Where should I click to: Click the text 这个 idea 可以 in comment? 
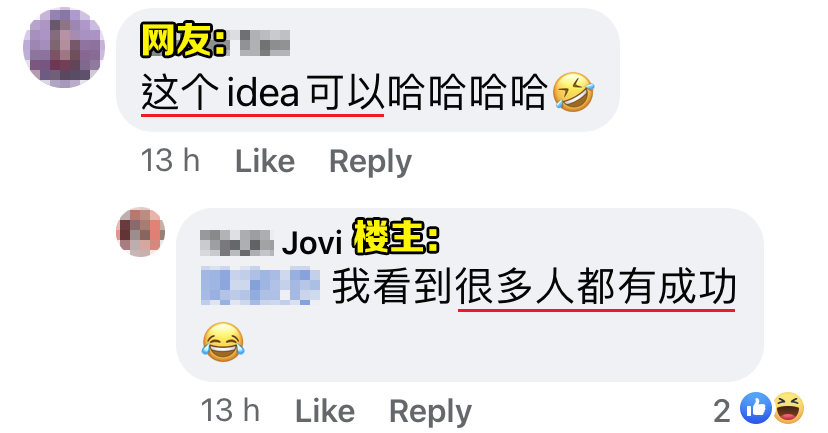[x=262, y=92]
